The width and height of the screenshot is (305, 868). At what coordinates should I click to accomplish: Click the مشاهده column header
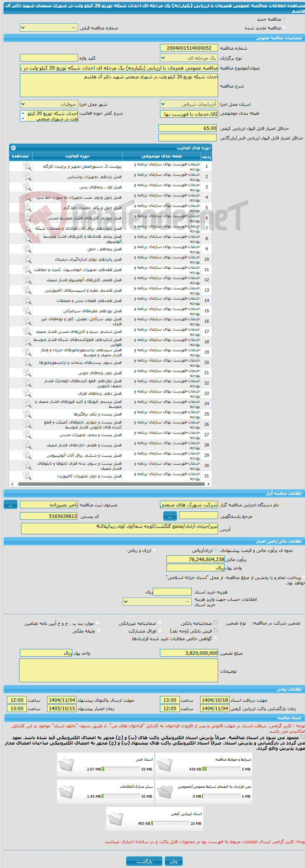[x=20, y=156]
